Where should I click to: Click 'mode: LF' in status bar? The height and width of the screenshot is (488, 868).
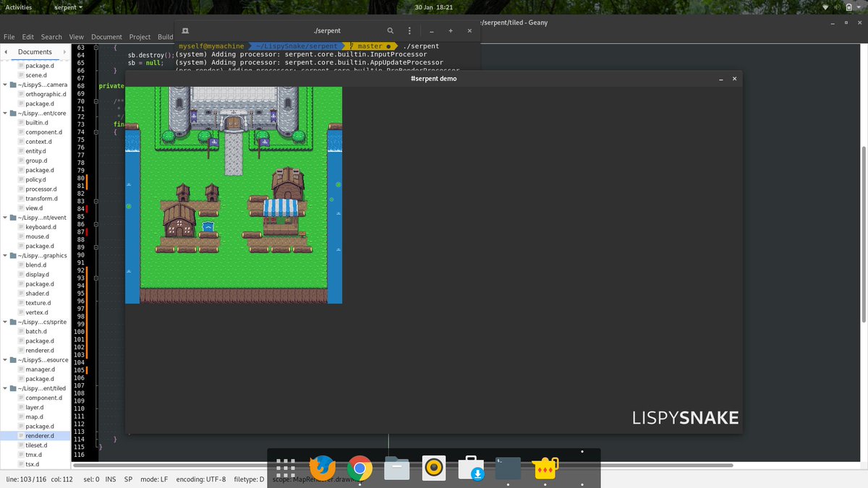154,479
